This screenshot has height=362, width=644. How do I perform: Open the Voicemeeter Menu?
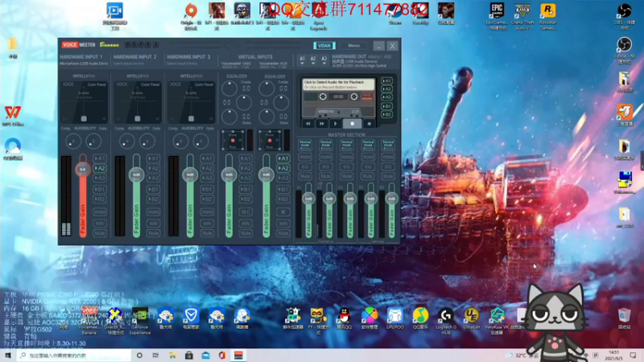click(x=353, y=46)
